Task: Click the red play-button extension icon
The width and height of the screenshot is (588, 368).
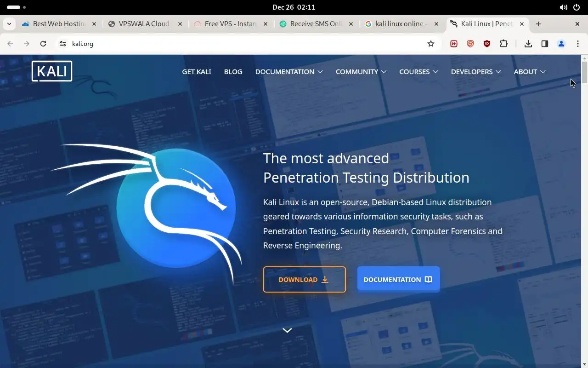Action: click(x=454, y=44)
